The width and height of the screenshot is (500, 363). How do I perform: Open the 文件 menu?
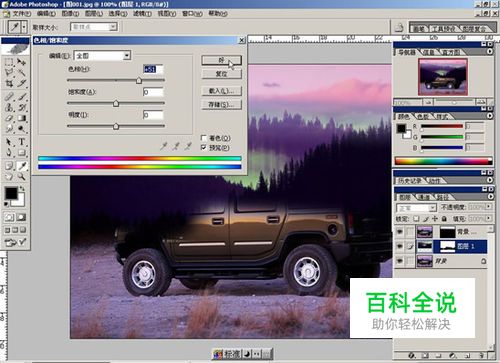21,14
